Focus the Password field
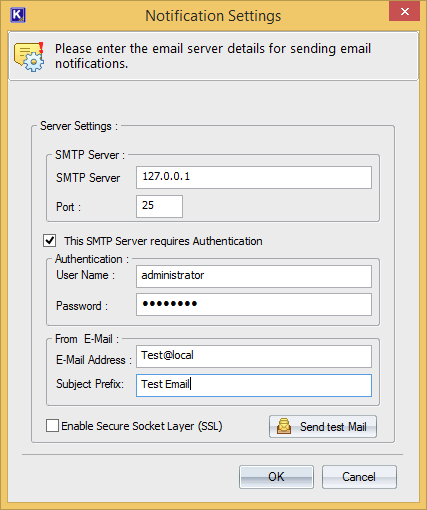427x510 pixels. [x=254, y=304]
